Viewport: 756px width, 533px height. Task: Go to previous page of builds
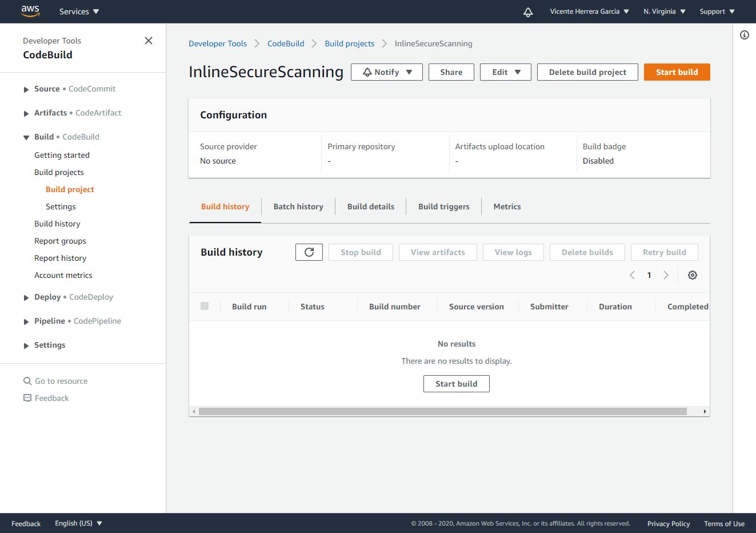click(632, 275)
